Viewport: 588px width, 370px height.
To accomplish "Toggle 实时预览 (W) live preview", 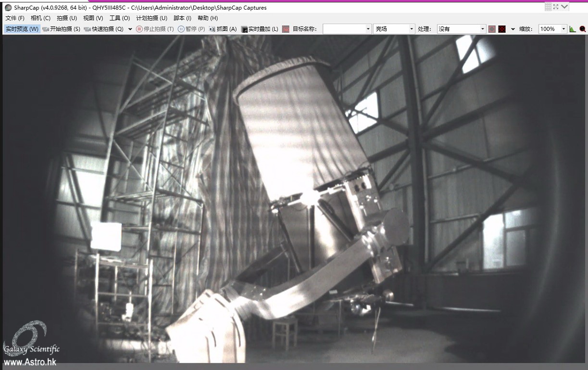I will click(x=22, y=29).
